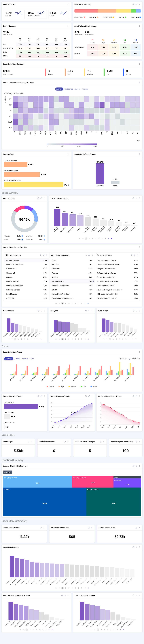Click the Cisco Meraki-Network Device row
144x644 pixels.
click(117, 264)
